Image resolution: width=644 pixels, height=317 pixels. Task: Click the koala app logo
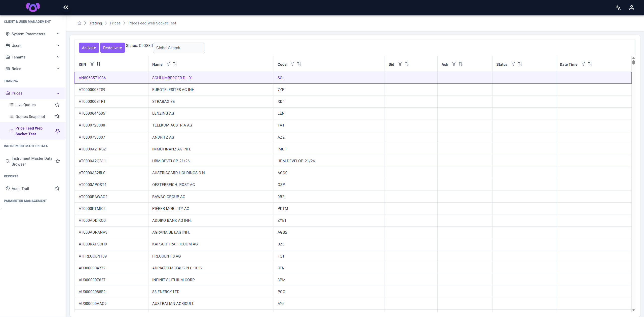[x=33, y=7]
